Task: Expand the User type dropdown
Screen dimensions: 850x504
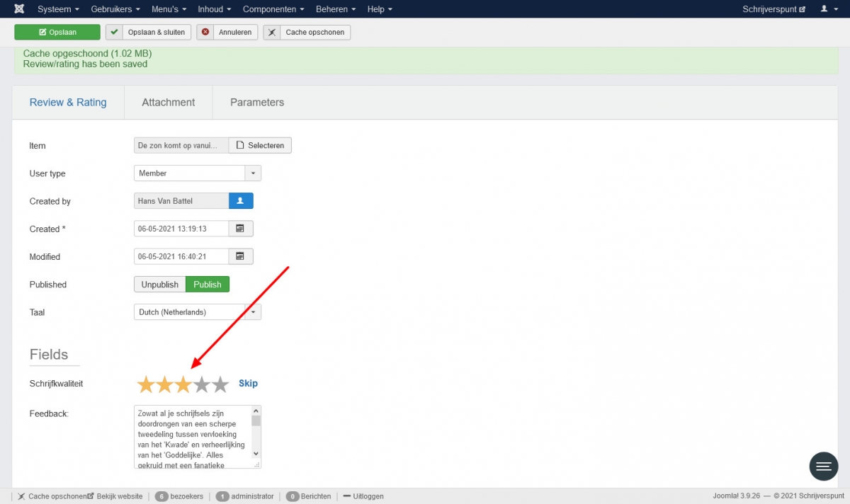Action: click(x=253, y=173)
